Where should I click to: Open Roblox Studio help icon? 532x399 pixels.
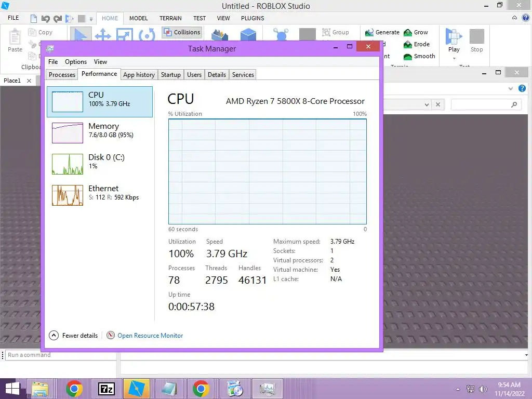[526, 18]
